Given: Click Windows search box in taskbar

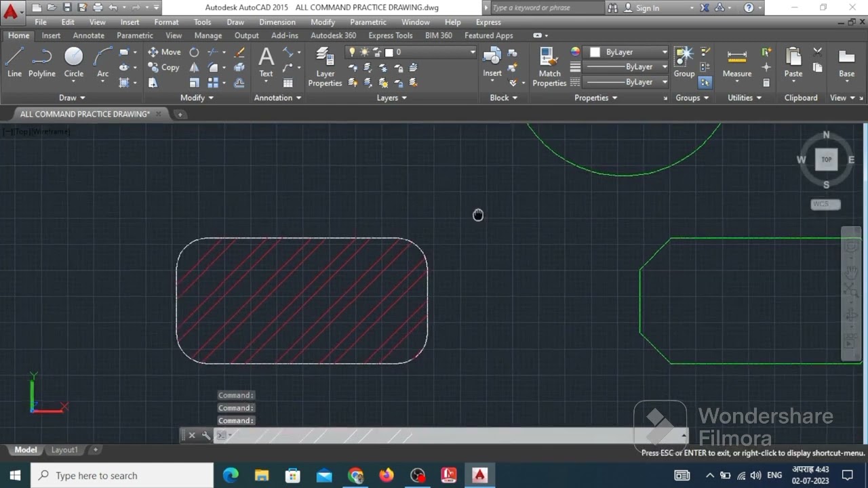Looking at the screenshot, I should tap(122, 475).
